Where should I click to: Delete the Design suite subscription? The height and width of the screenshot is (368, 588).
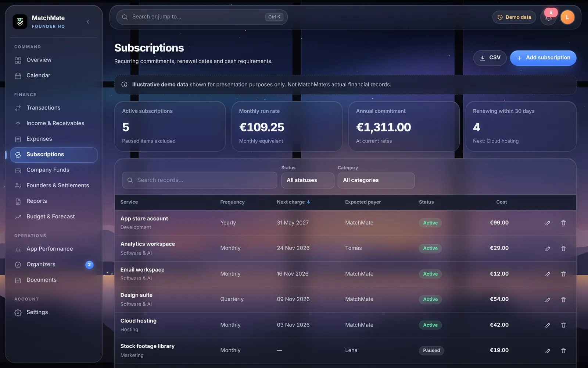(563, 300)
